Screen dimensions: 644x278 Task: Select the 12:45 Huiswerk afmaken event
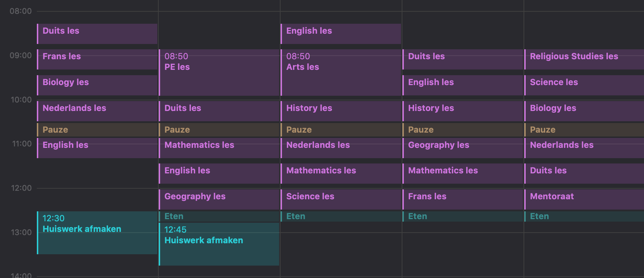tap(219, 244)
